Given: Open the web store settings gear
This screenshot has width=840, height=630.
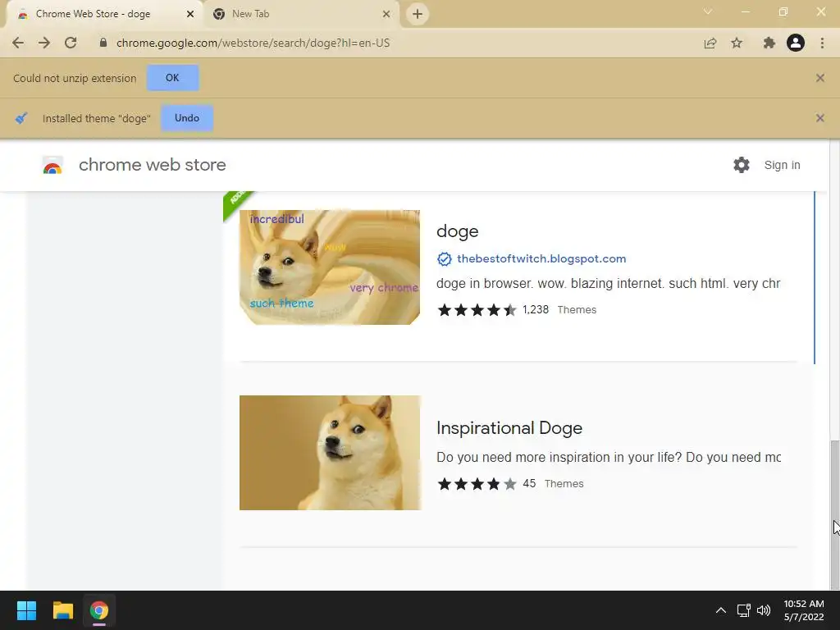Looking at the screenshot, I should click(x=742, y=165).
